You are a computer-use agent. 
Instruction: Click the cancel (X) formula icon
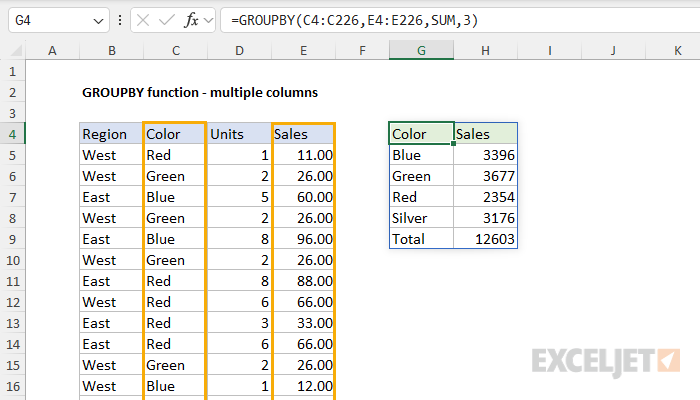[143, 21]
